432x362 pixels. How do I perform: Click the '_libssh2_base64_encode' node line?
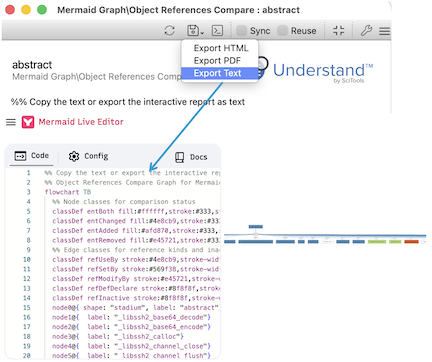(x=131, y=327)
